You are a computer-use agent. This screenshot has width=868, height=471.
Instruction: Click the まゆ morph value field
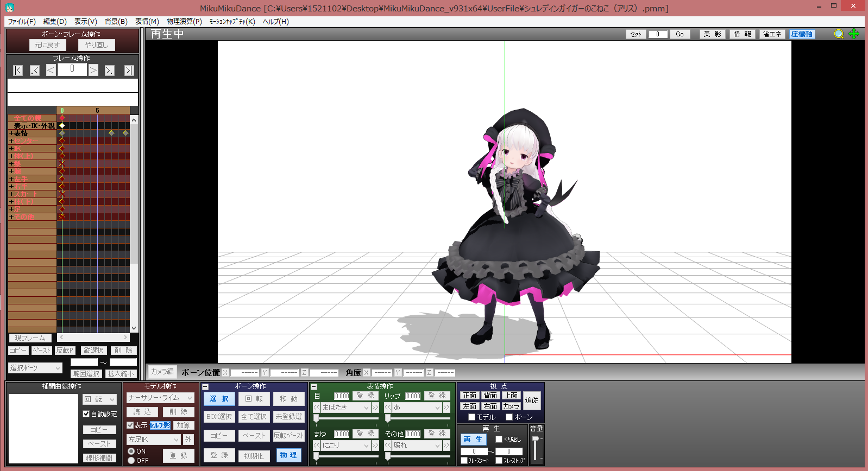tap(342, 434)
